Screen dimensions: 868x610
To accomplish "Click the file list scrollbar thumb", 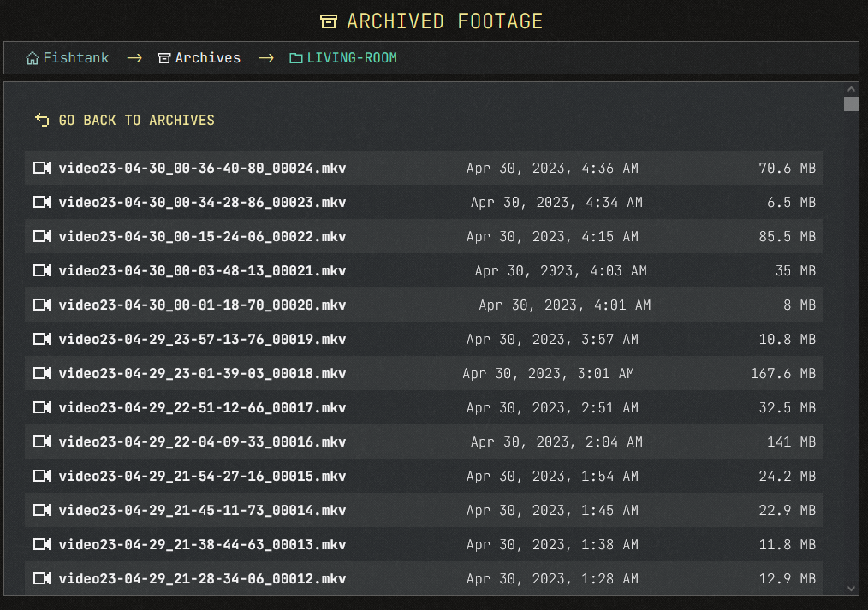I will (x=852, y=104).
